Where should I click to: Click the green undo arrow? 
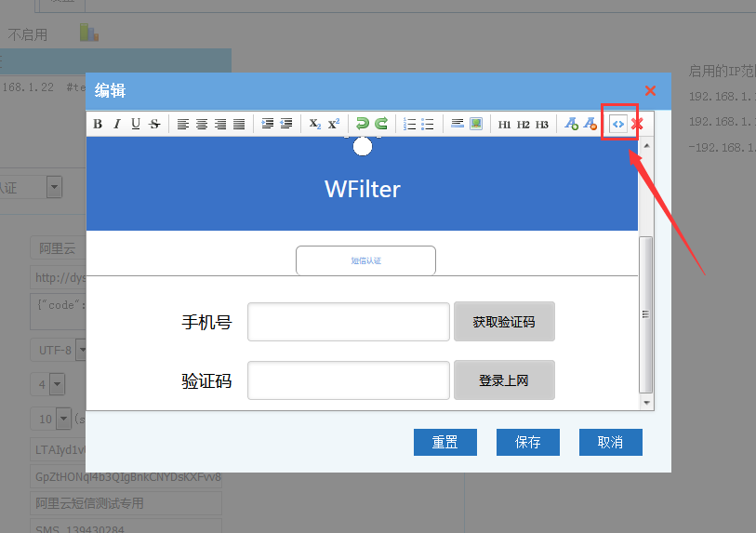(362, 124)
